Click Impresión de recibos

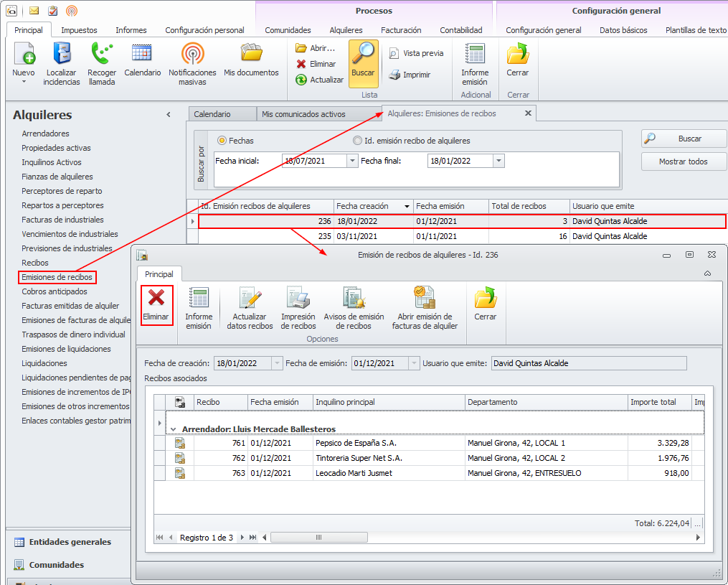click(298, 309)
